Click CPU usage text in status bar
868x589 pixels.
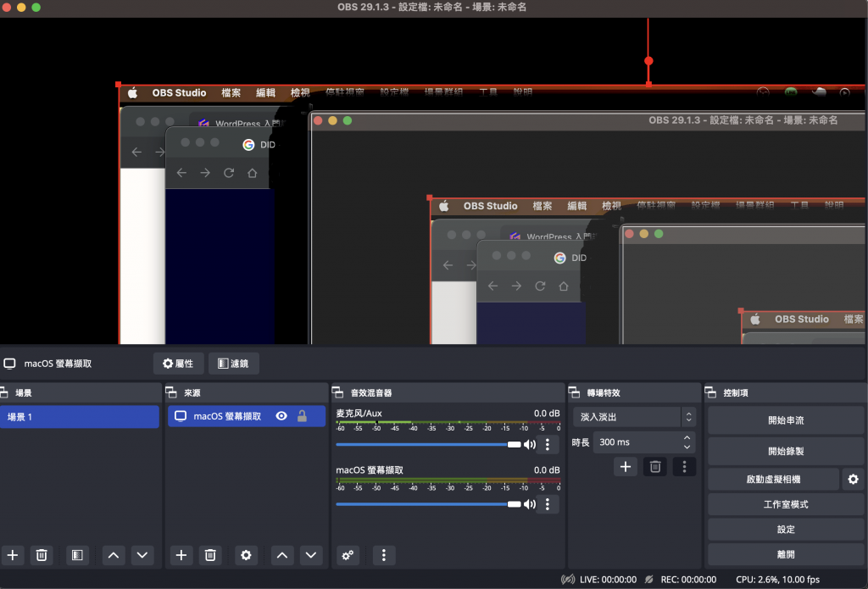click(777, 580)
